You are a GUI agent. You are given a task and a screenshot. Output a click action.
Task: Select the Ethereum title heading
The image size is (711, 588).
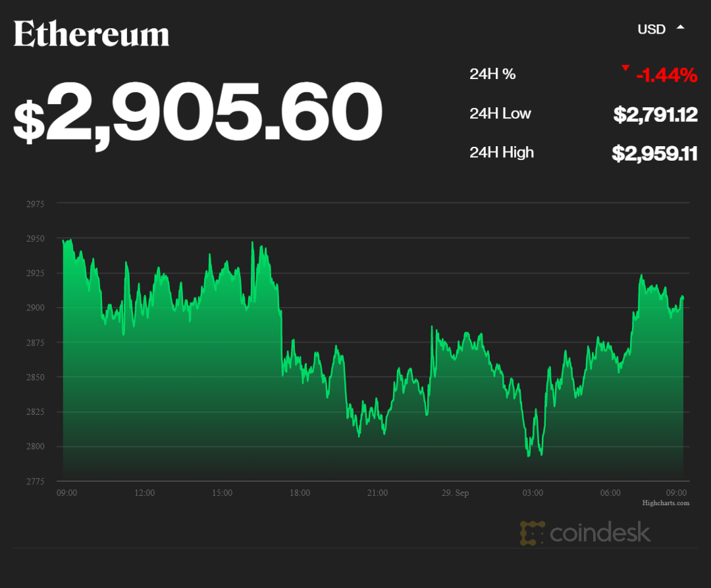click(92, 34)
